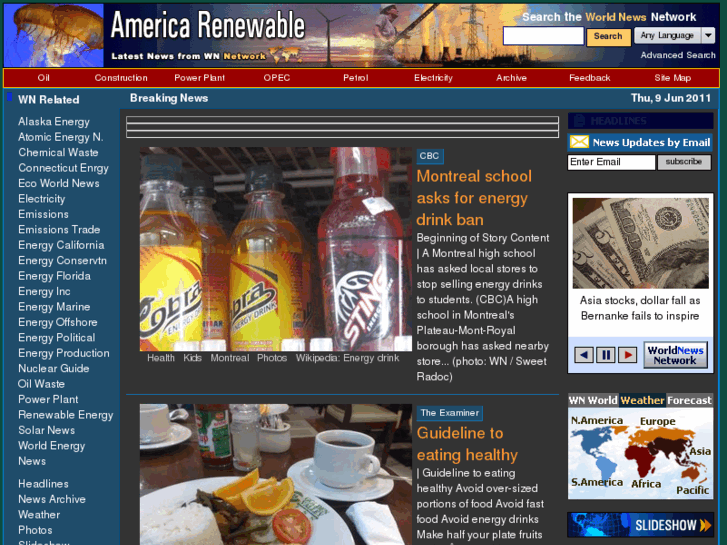The image size is (727, 545).
Task: Open News Archive sidebar link
Action: click(52, 499)
